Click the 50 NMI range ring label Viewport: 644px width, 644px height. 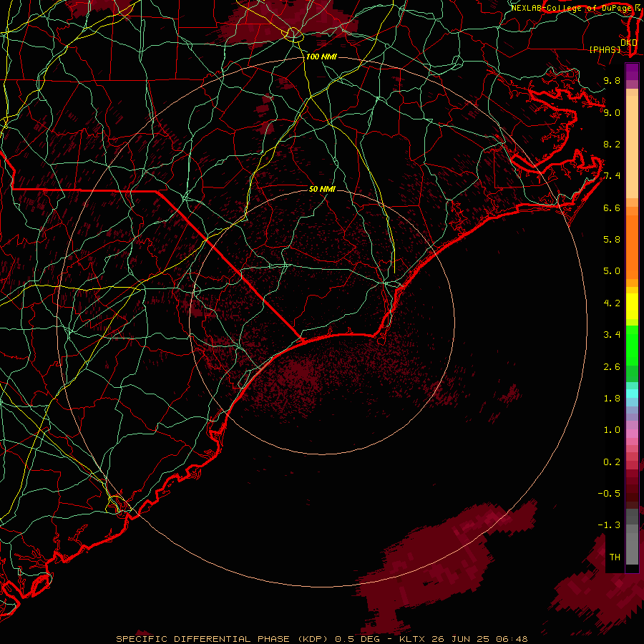(x=322, y=189)
